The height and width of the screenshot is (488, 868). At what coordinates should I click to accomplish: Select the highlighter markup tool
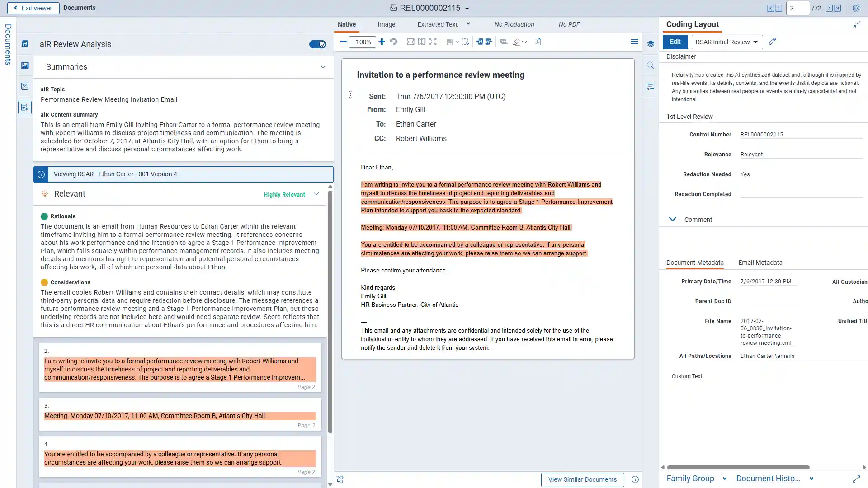tap(516, 42)
